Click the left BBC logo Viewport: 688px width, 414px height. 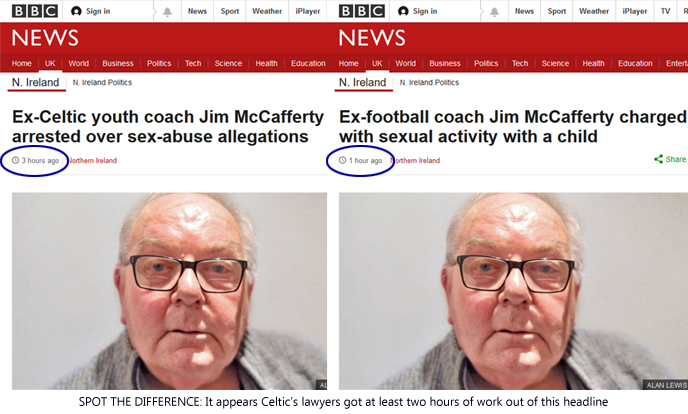coord(35,11)
